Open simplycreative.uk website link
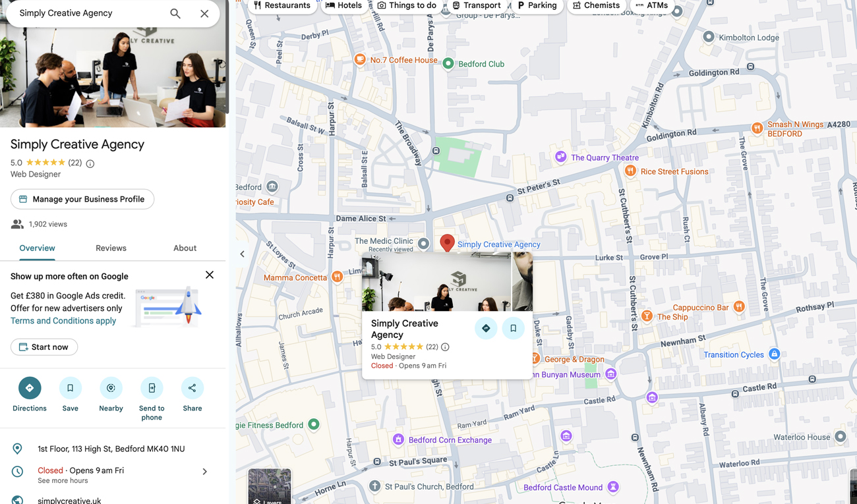 pos(69,500)
